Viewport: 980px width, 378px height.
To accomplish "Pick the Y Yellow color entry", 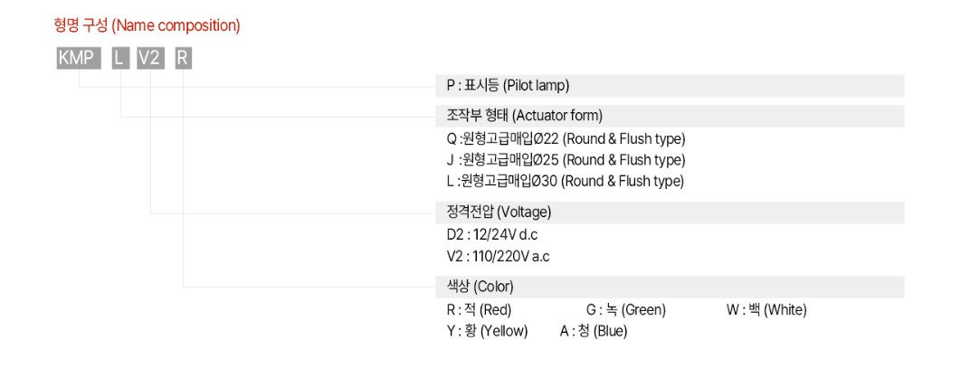I will click(x=488, y=332).
